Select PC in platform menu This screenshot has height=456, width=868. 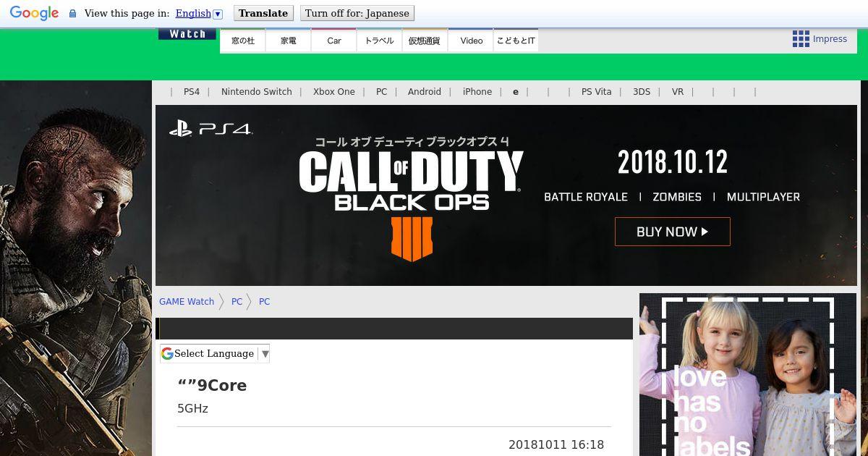pyautogui.click(x=381, y=92)
